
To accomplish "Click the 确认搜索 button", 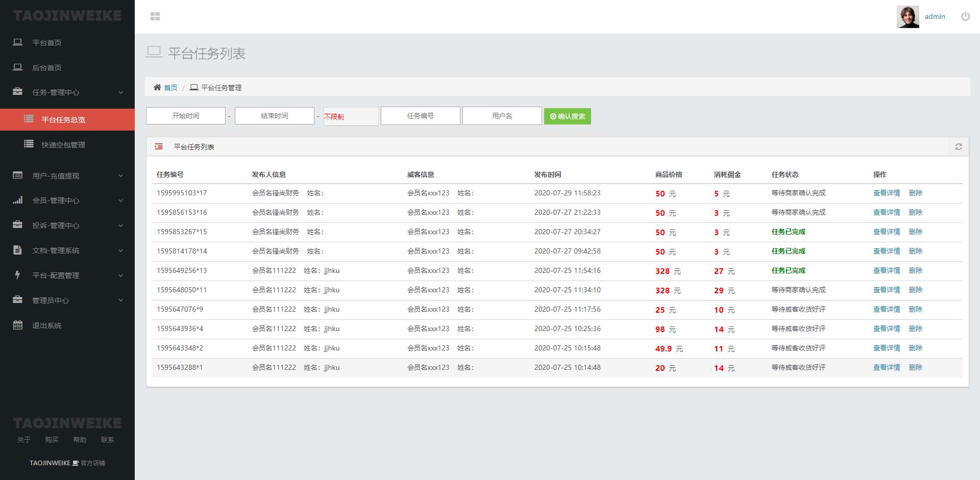I will coord(568,116).
